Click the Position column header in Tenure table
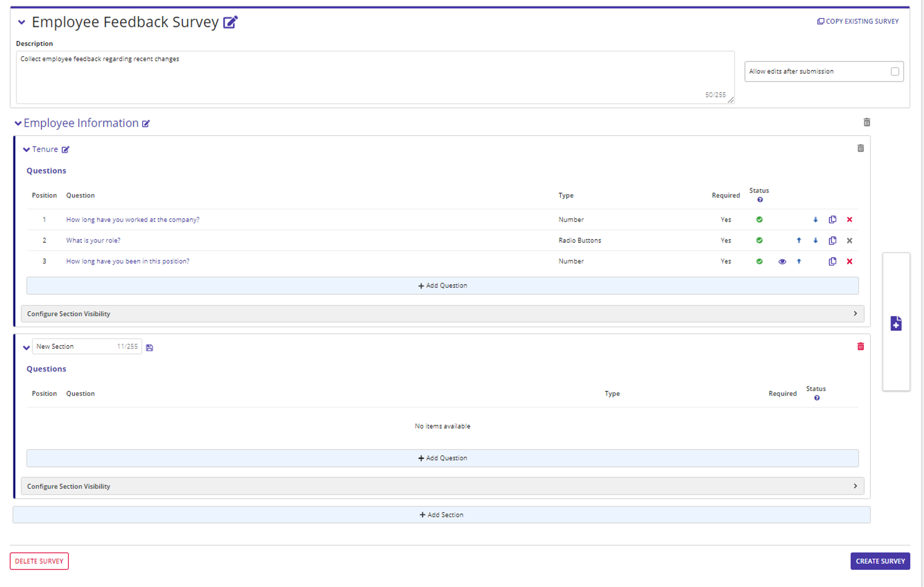924x587 pixels. tap(44, 195)
